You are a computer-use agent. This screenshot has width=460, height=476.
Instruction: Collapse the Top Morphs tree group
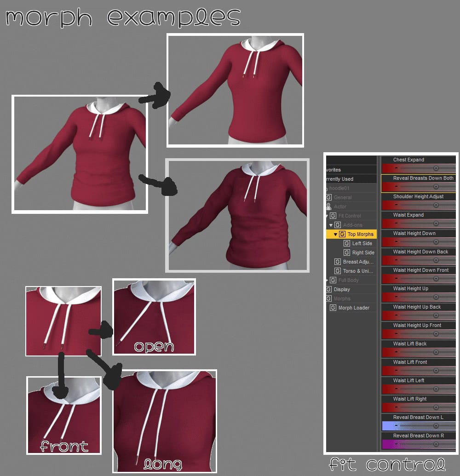pos(335,235)
